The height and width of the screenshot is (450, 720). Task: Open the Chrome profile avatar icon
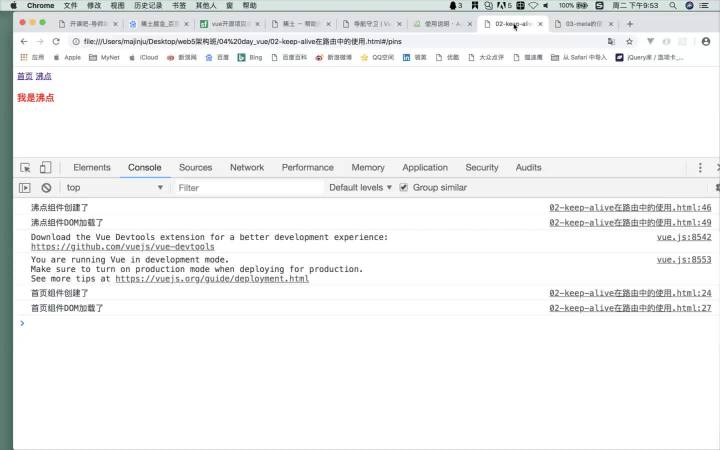click(x=706, y=41)
